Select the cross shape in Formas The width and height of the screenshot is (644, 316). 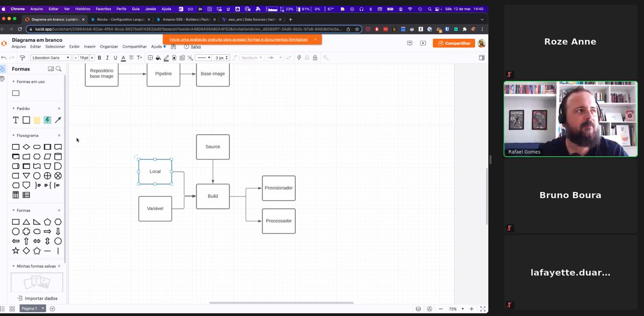click(26, 231)
